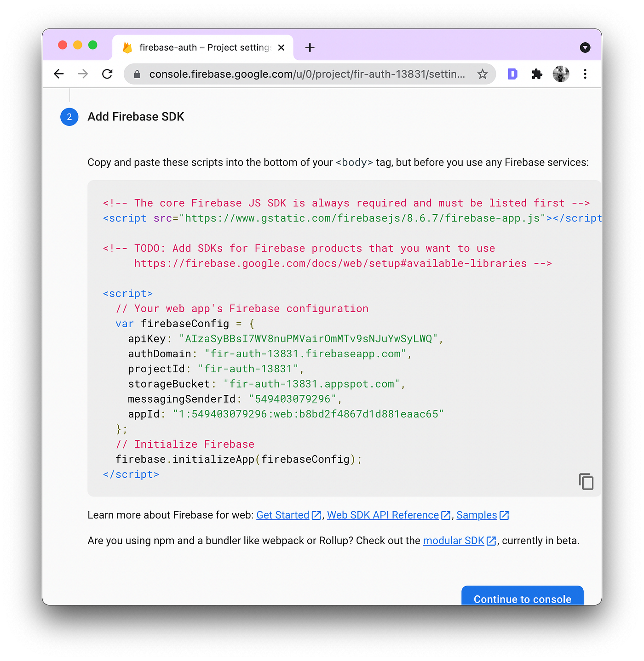Click the "var firebaseConfig" declaration line
644x661 pixels.
pyautogui.click(x=185, y=324)
